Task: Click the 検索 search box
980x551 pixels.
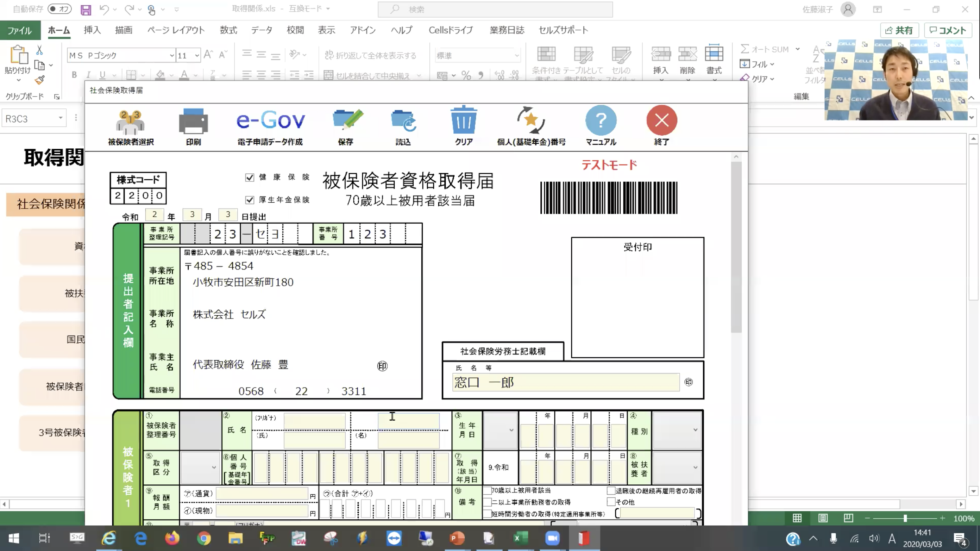Action: coord(495,9)
